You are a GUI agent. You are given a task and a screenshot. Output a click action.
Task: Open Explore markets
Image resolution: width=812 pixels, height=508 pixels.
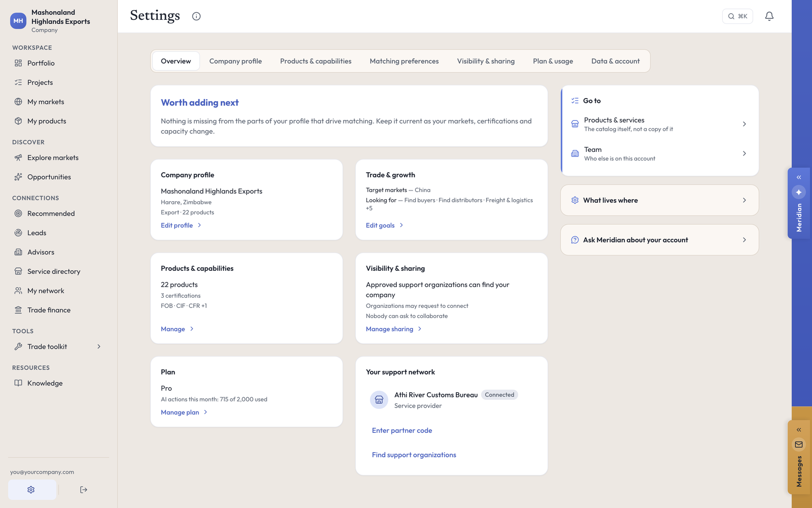pyautogui.click(x=58, y=157)
